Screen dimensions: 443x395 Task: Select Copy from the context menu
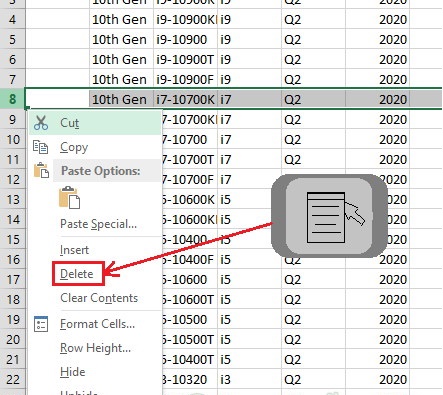pos(95,147)
